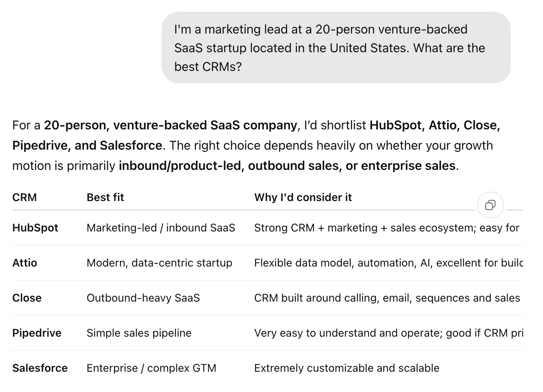Click the copy table icon

click(490, 205)
